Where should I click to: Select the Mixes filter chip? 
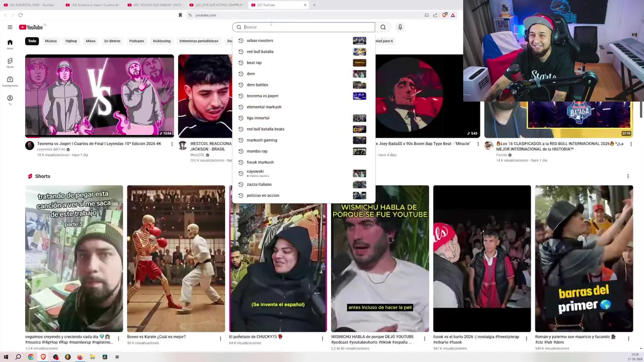(x=91, y=41)
